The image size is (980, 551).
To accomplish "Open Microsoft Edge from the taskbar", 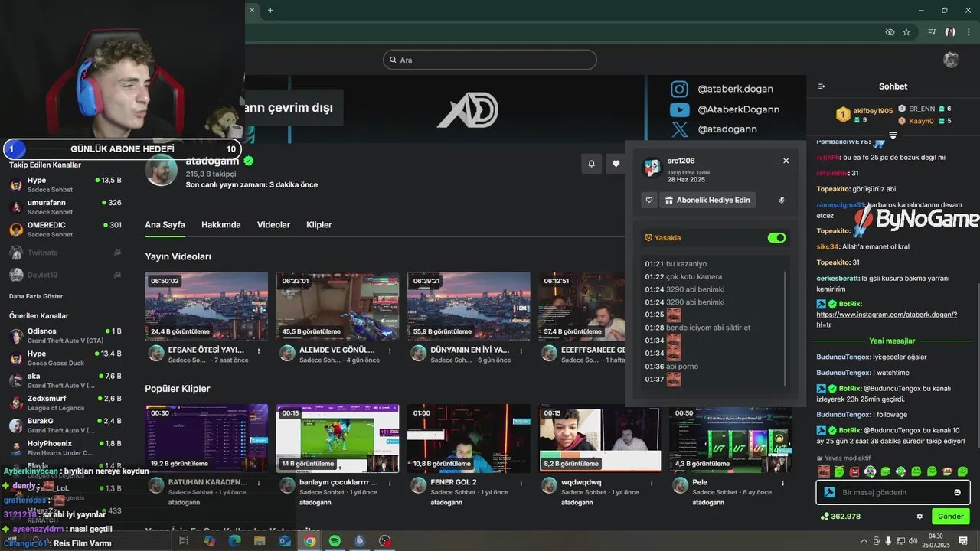I will tap(234, 541).
